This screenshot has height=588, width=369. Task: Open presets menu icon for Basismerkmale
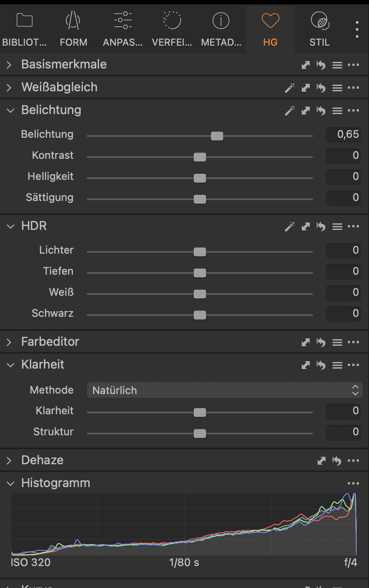(337, 65)
